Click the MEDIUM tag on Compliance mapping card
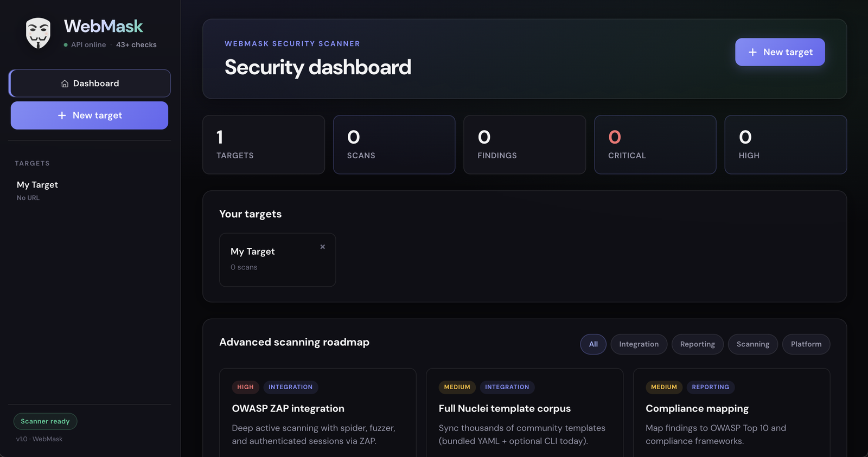The image size is (868, 457). [664, 387]
